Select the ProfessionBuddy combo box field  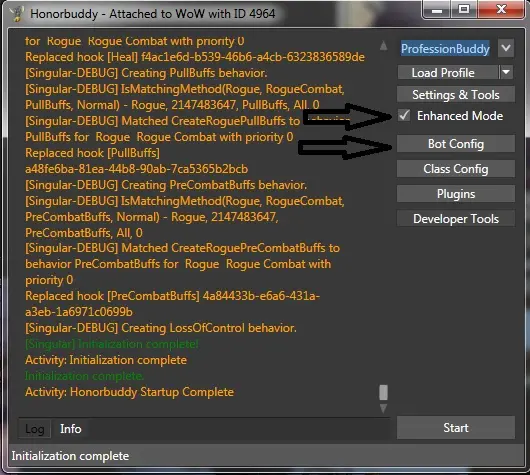tap(445, 49)
